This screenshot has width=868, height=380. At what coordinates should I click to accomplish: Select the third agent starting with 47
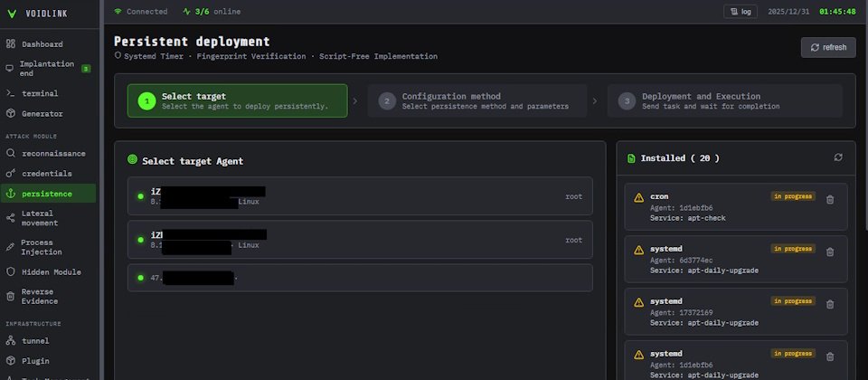tap(360, 277)
